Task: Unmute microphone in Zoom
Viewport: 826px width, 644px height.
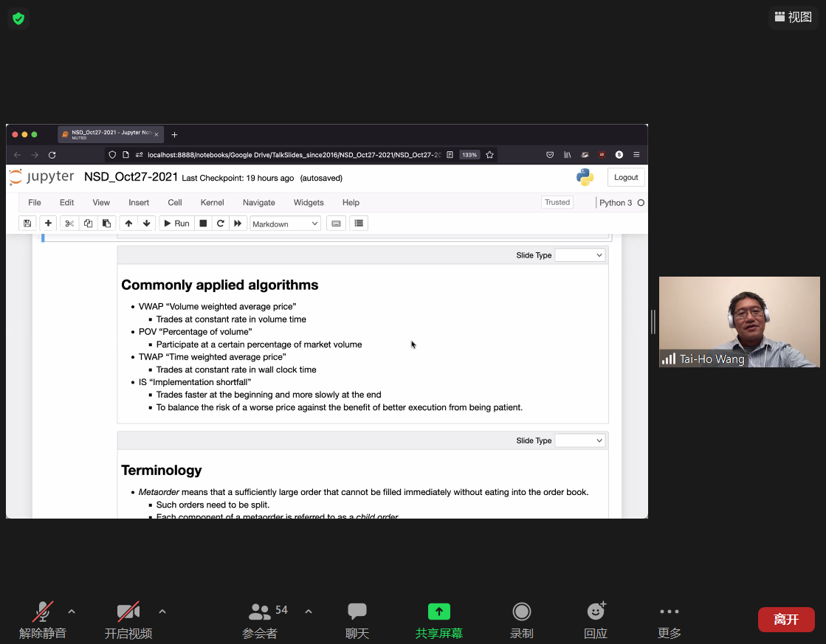Action: click(x=43, y=620)
